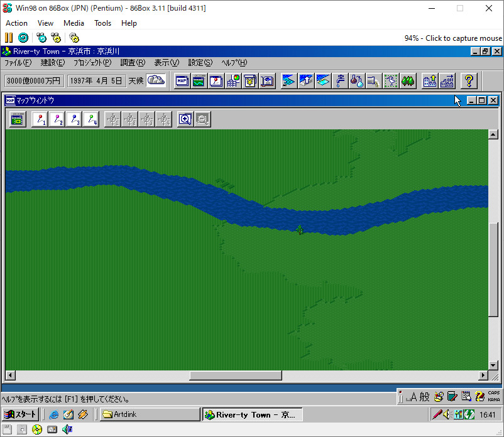
Task: Open the 86Box View menu
Action: (x=45, y=23)
